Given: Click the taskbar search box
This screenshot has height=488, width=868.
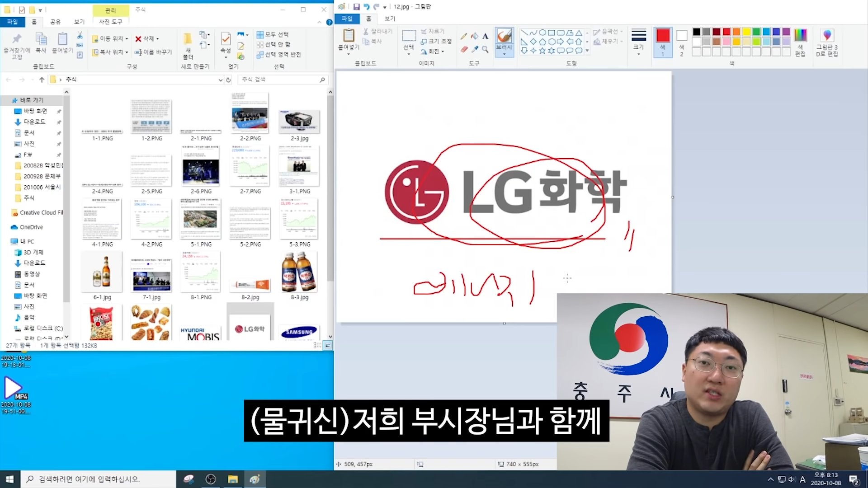Looking at the screenshot, I should tap(99, 479).
